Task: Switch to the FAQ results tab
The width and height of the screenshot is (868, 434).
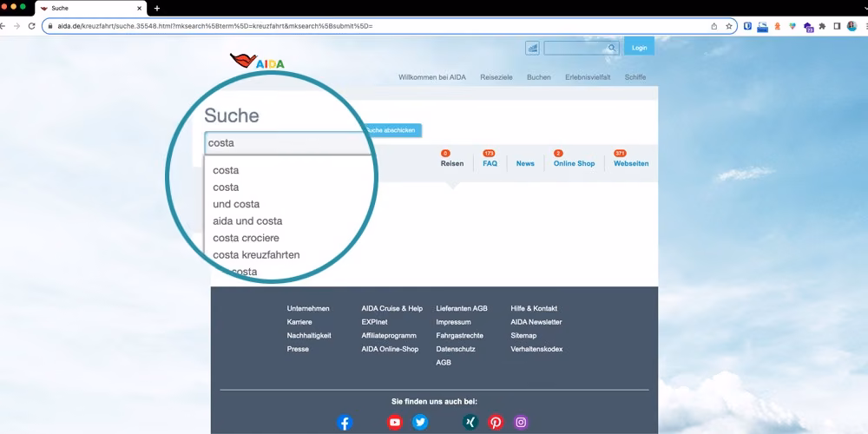Action: [490, 163]
